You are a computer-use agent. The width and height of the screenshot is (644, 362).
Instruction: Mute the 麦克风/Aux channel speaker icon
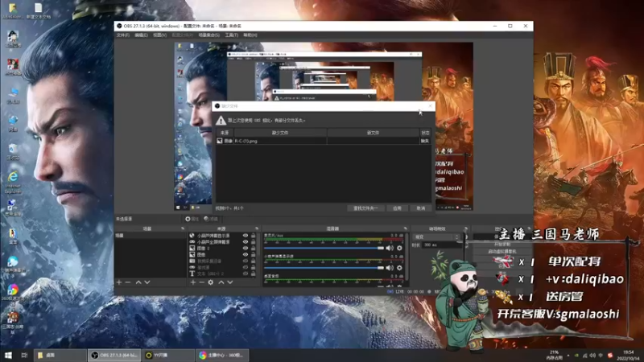click(x=390, y=248)
